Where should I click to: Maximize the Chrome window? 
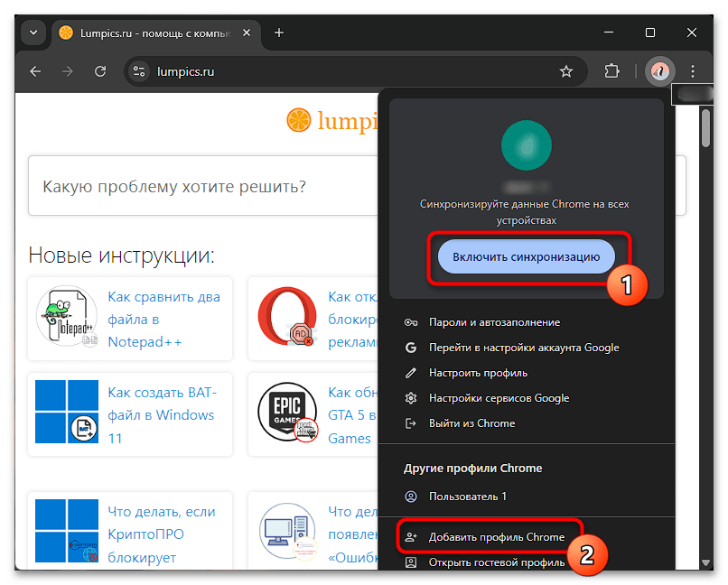click(650, 32)
